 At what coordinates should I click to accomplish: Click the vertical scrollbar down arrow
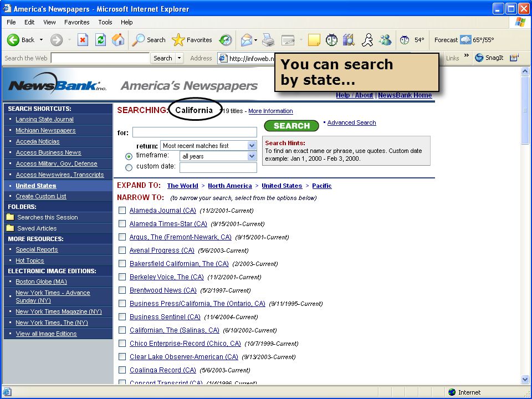click(x=525, y=379)
